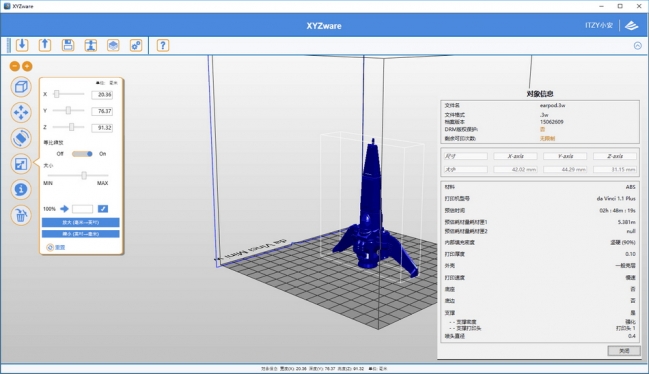
Task: Click the trash can delete icon
Action: 21,215
